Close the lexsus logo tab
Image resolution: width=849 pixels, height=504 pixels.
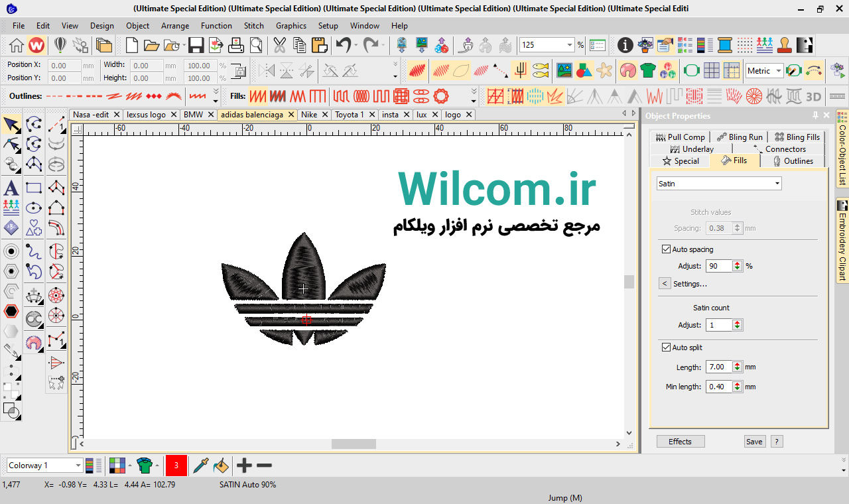pyautogui.click(x=174, y=115)
